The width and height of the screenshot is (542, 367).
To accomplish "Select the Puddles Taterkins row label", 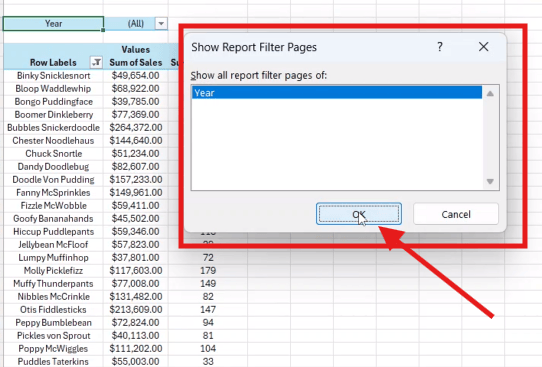I will tap(53, 361).
